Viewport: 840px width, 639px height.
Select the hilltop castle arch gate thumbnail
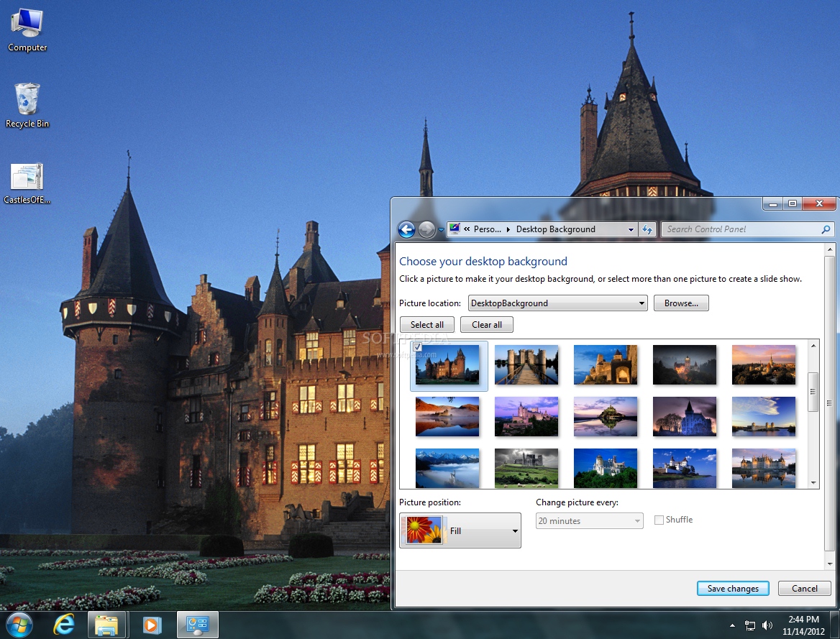pyautogui.click(x=606, y=364)
